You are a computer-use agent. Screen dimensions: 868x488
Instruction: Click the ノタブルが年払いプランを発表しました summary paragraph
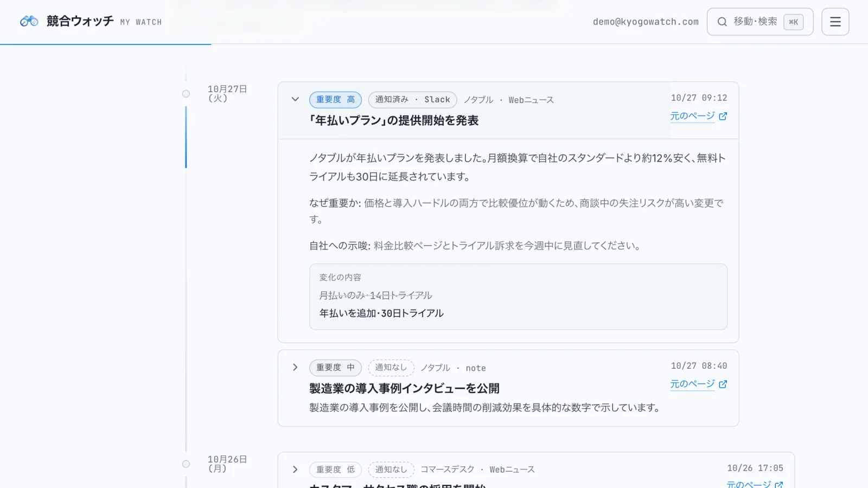(x=518, y=167)
